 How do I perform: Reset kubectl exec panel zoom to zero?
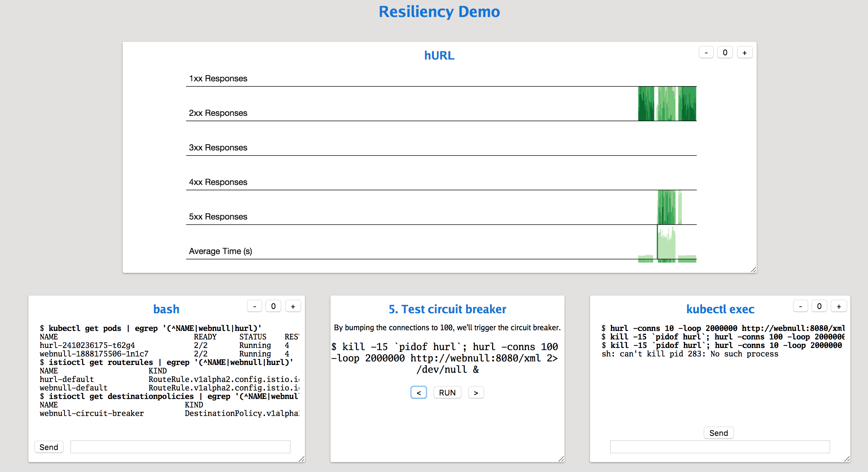(x=819, y=306)
